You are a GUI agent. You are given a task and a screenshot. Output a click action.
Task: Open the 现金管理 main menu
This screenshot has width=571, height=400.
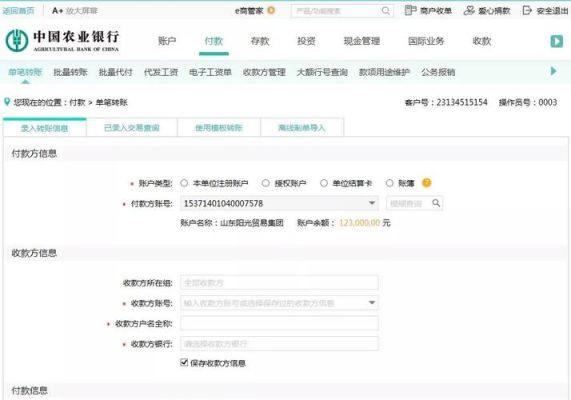(x=362, y=41)
